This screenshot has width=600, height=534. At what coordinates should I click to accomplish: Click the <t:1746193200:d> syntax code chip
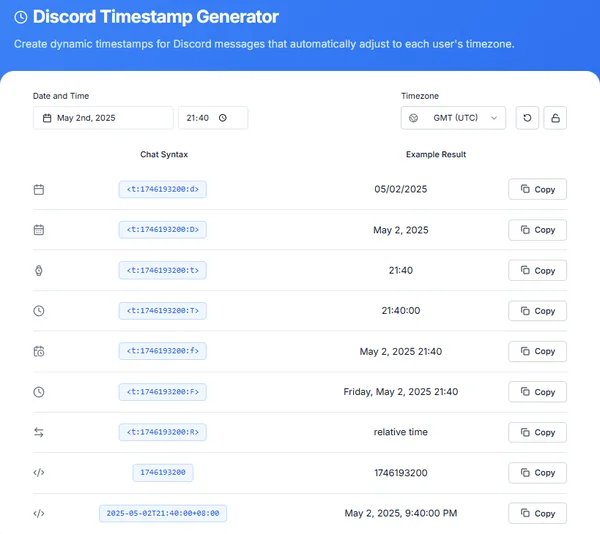pos(163,189)
